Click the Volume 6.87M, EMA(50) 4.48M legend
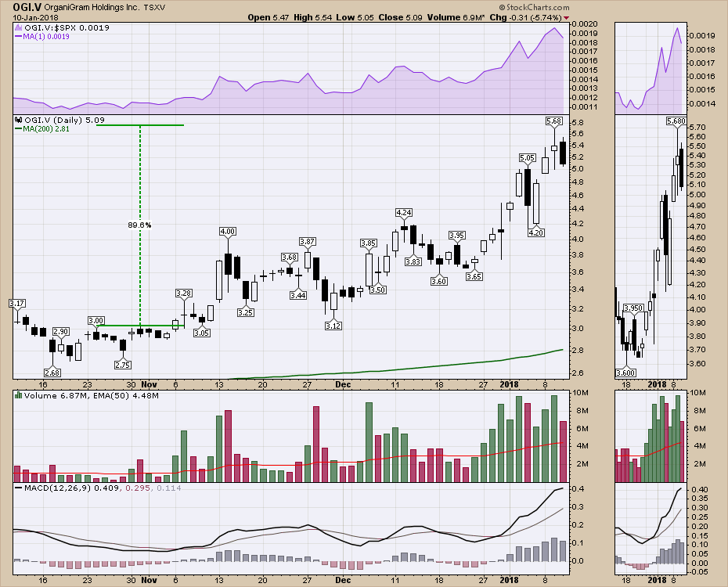The image size is (728, 587). tap(92, 395)
